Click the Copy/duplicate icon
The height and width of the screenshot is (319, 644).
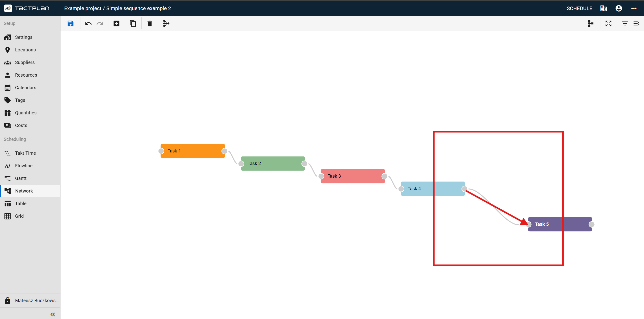133,23
